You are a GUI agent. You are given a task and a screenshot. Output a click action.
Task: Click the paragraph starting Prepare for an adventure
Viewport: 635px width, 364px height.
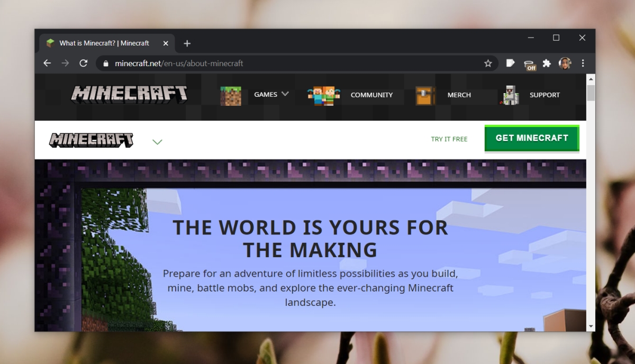click(x=310, y=288)
